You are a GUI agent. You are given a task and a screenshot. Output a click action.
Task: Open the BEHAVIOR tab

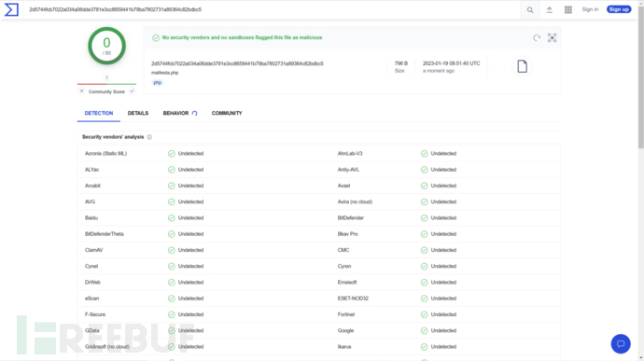[175, 114]
